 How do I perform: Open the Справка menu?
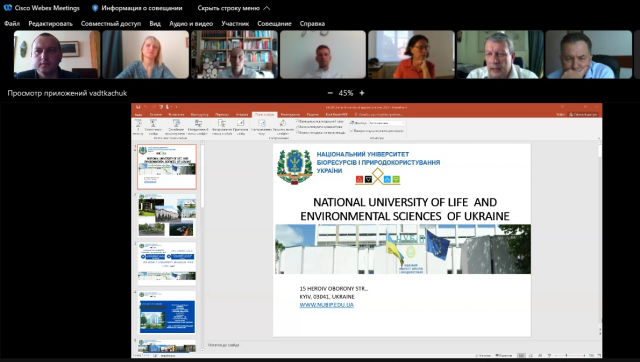tap(312, 24)
